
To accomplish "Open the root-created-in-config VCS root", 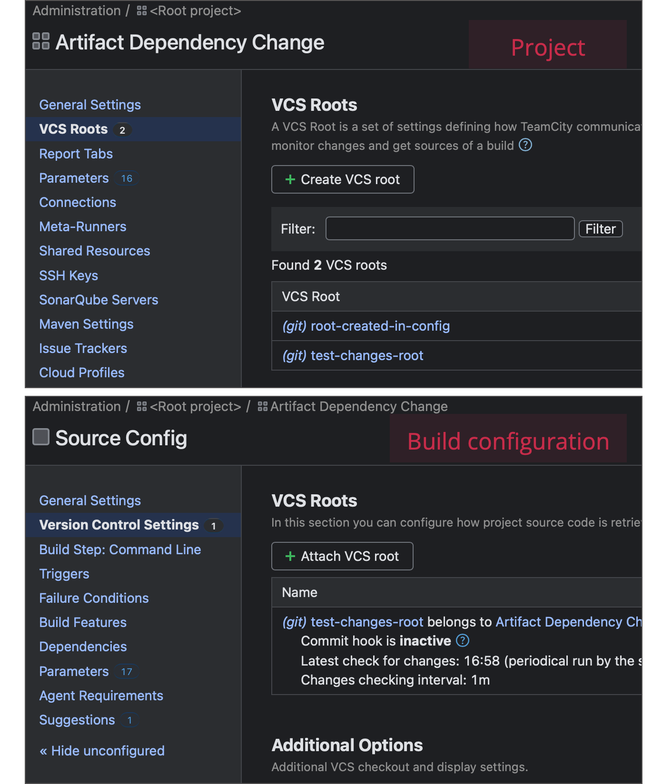I will (x=380, y=326).
